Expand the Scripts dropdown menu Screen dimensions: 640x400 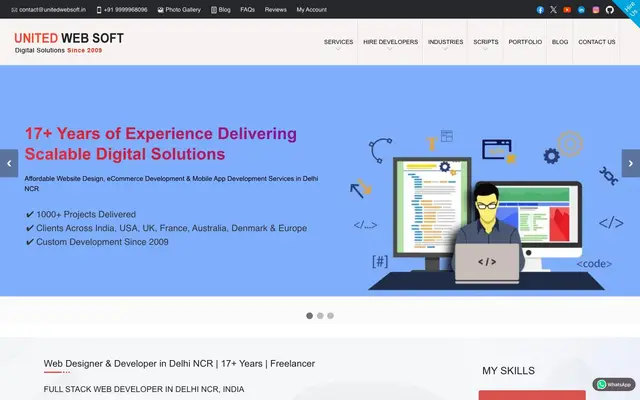pos(486,42)
